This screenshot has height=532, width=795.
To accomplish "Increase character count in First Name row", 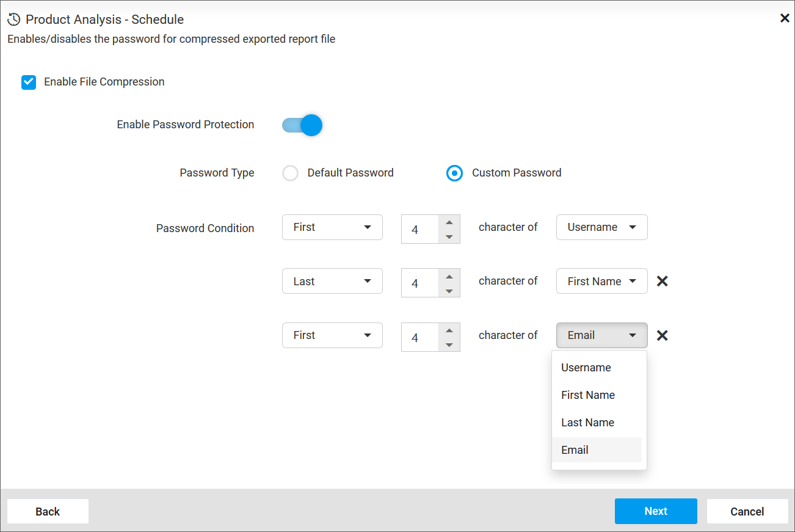I will click(449, 276).
